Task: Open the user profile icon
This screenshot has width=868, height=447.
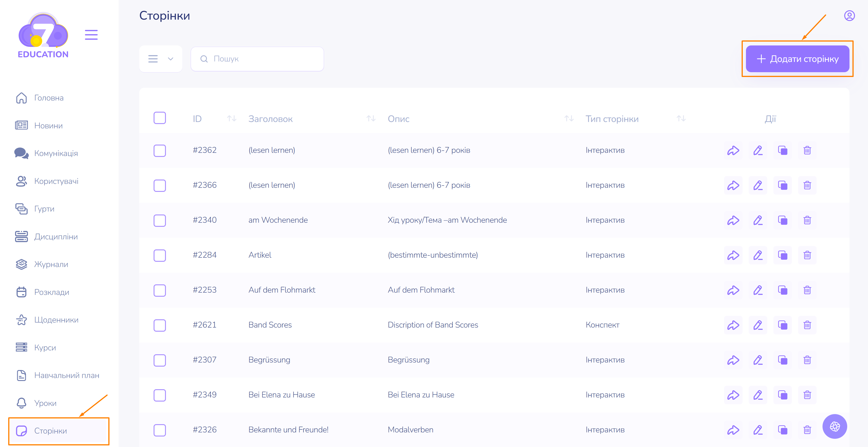Action: [849, 16]
